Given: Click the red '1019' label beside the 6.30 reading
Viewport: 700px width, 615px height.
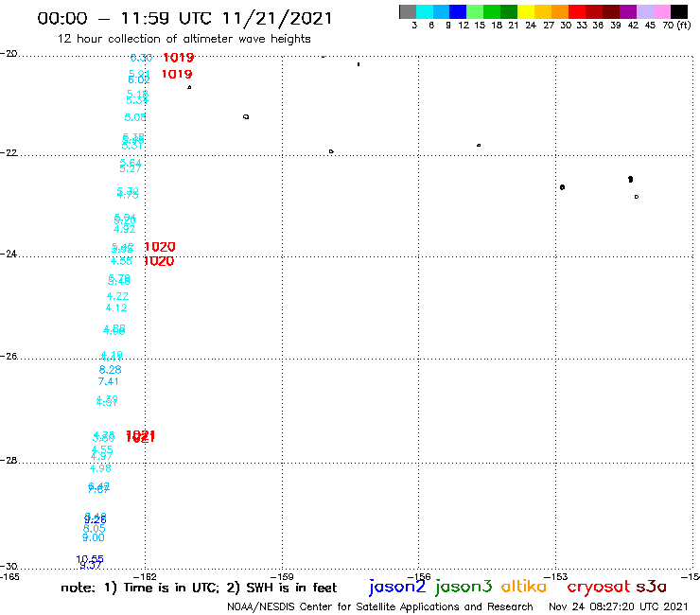Looking at the screenshot, I should [179, 58].
